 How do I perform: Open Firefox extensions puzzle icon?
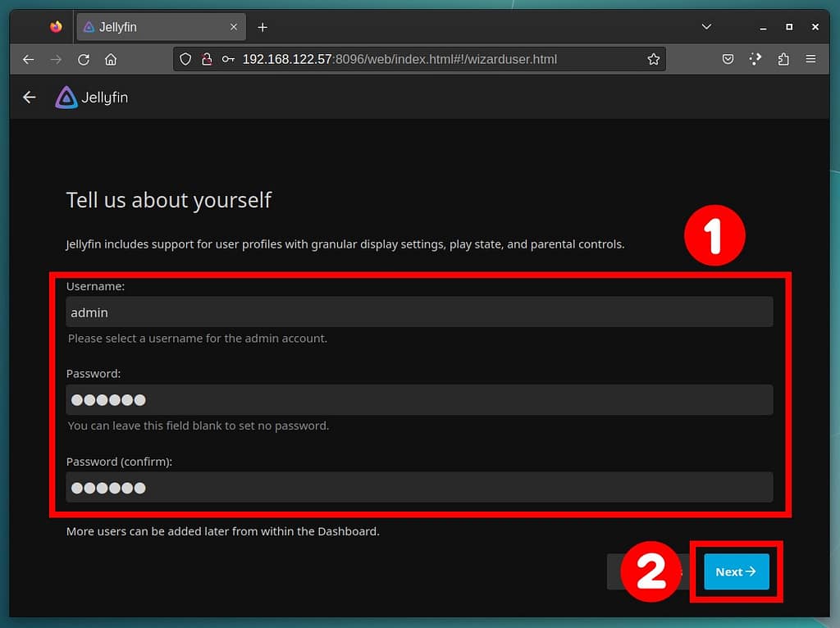(783, 60)
